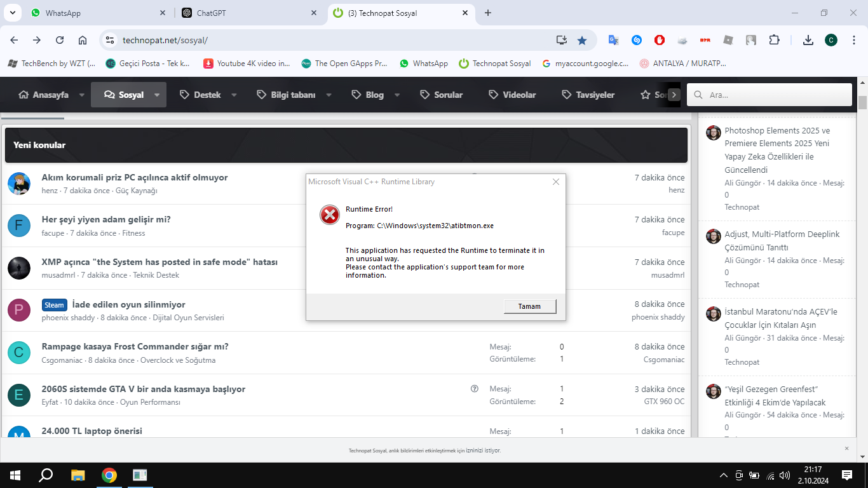Open the browser home page
Viewport: 868px width, 488px height.
[83, 40]
